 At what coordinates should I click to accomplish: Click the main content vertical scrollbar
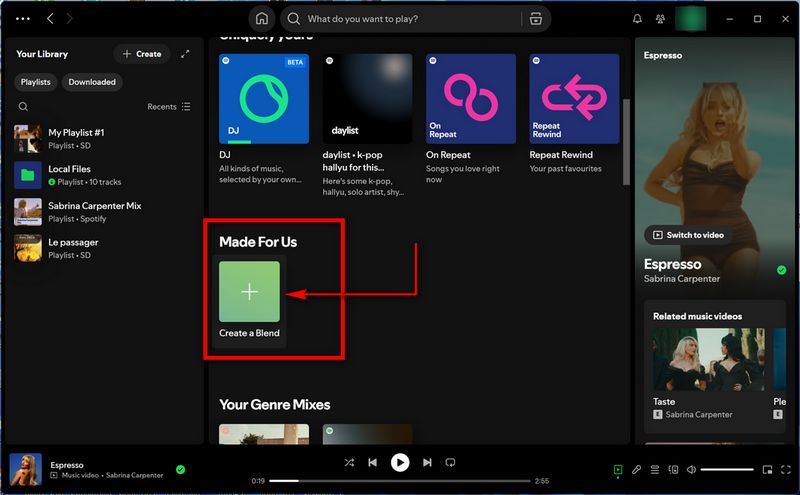point(627,142)
